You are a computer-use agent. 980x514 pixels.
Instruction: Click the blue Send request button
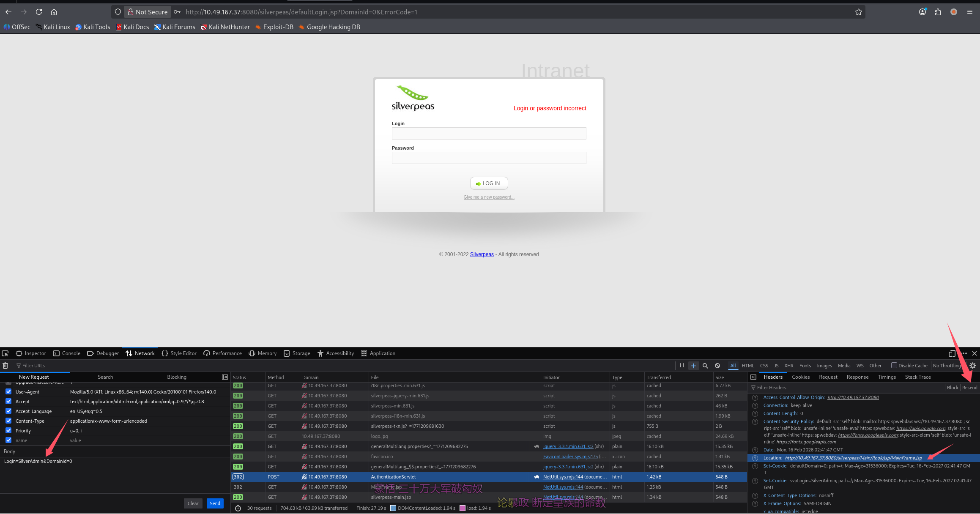(215, 503)
